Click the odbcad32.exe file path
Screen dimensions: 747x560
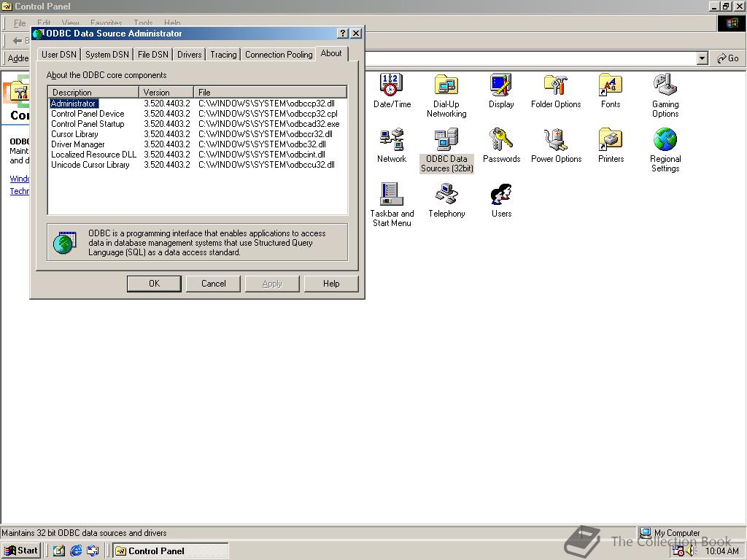269,124
